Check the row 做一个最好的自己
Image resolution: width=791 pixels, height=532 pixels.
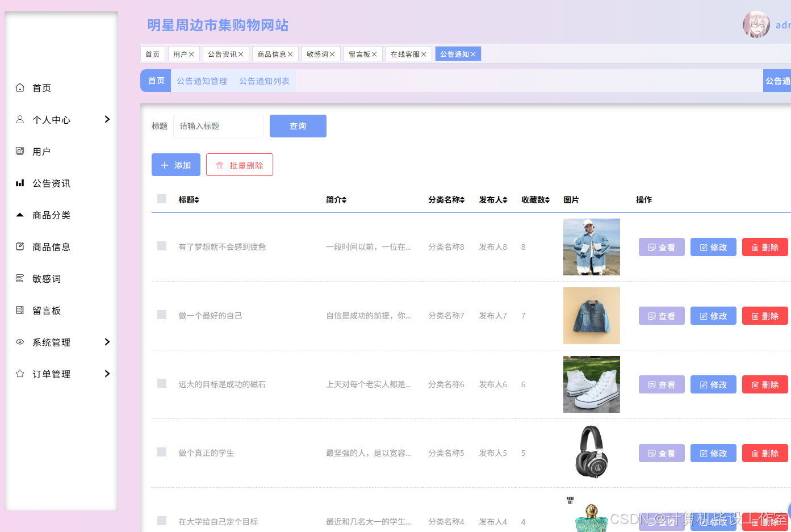point(162,315)
